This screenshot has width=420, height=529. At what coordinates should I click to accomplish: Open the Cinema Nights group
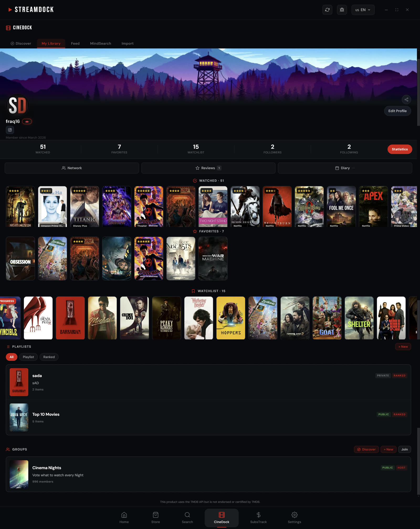(x=208, y=474)
